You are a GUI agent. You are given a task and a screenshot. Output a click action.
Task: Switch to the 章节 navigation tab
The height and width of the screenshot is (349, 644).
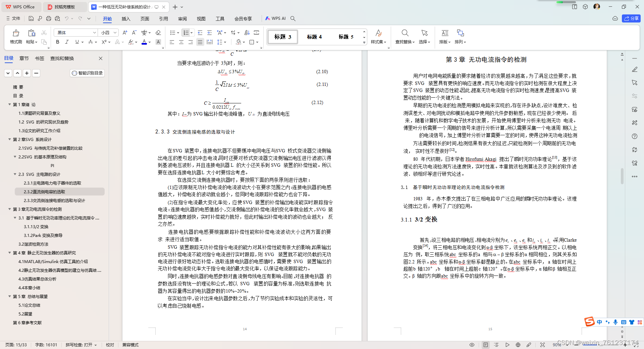click(24, 58)
